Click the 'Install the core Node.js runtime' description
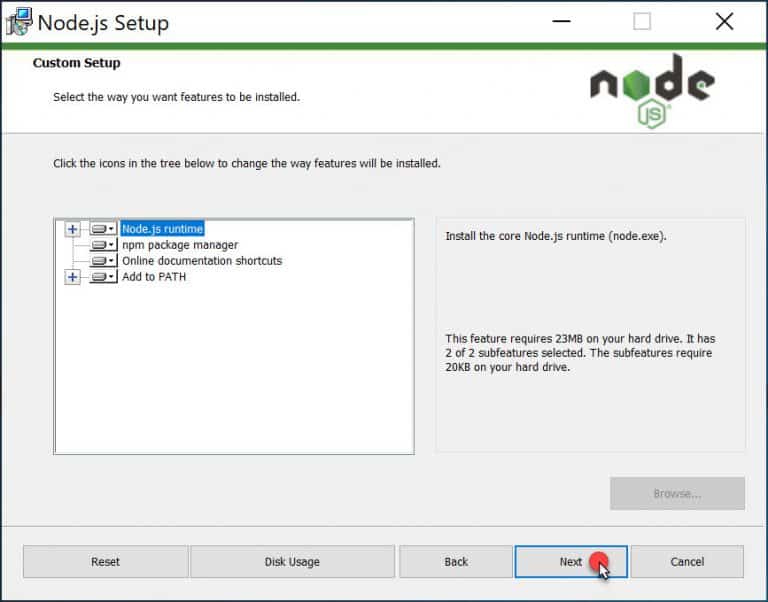The width and height of the screenshot is (768, 602). tap(556, 236)
